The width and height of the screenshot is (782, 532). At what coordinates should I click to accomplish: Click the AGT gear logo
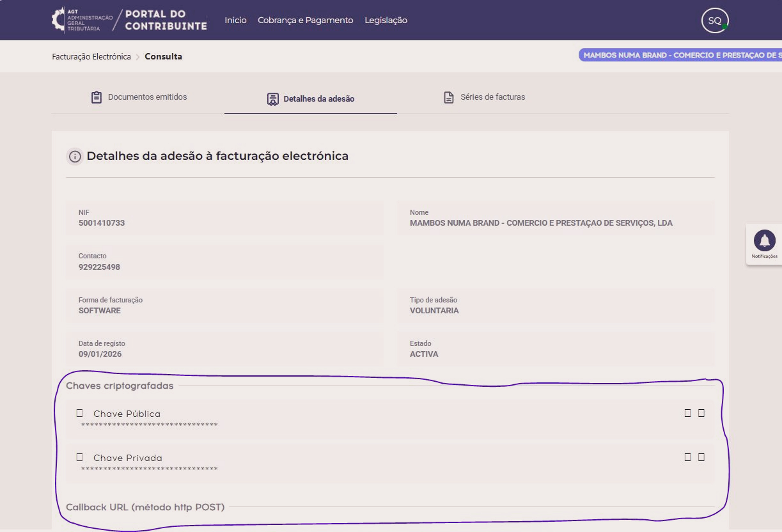(59, 20)
